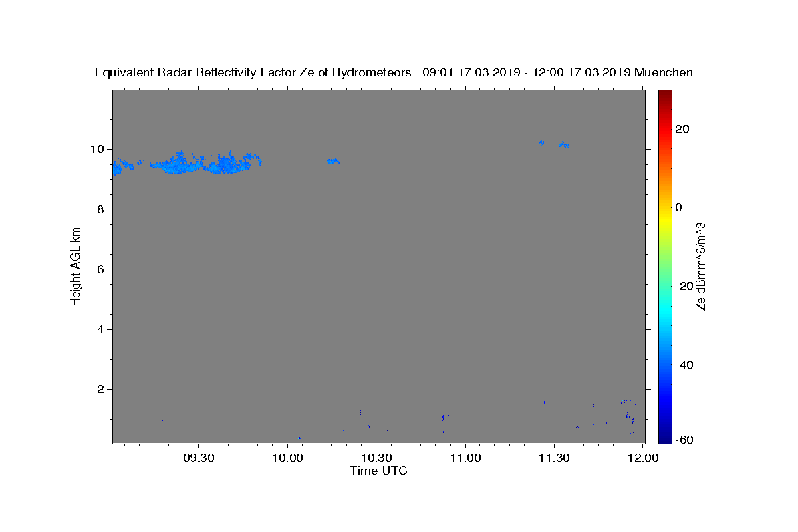Click the 11:00 time tick label

pos(465,458)
